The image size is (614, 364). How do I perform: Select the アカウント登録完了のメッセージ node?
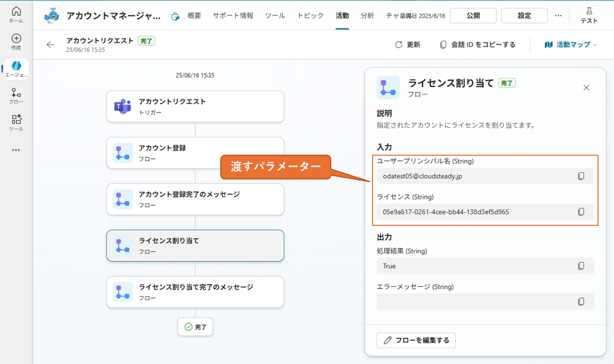(x=195, y=199)
